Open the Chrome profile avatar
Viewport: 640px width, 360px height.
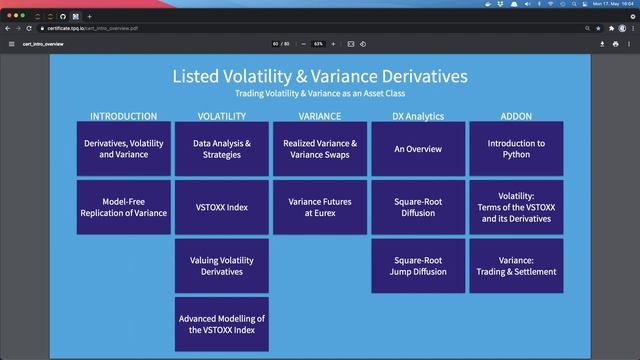coord(622,29)
